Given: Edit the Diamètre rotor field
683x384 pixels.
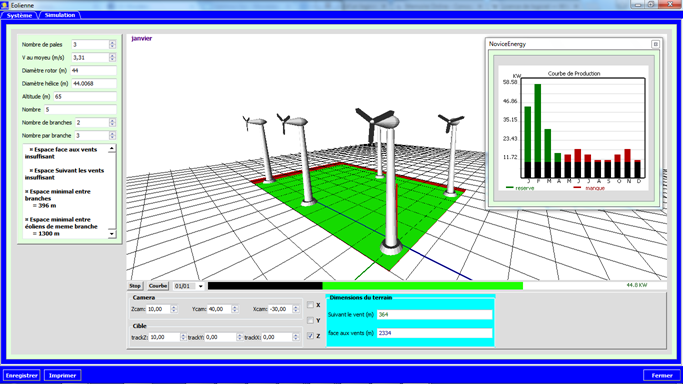Looking at the screenshot, I should pos(93,71).
